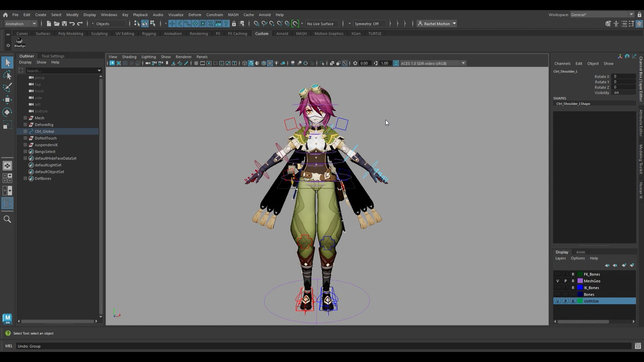Click the viewport use all lights bulb icon

click(277, 63)
